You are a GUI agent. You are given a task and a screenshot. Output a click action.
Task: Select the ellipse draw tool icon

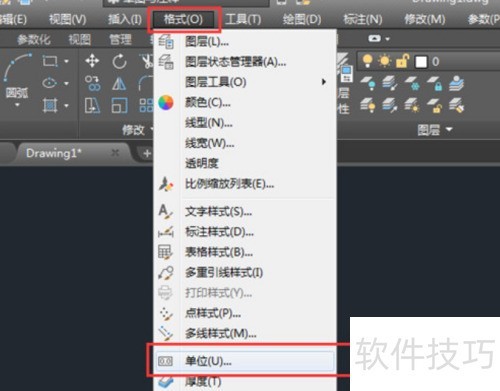pyautogui.click(x=50, y=83)
